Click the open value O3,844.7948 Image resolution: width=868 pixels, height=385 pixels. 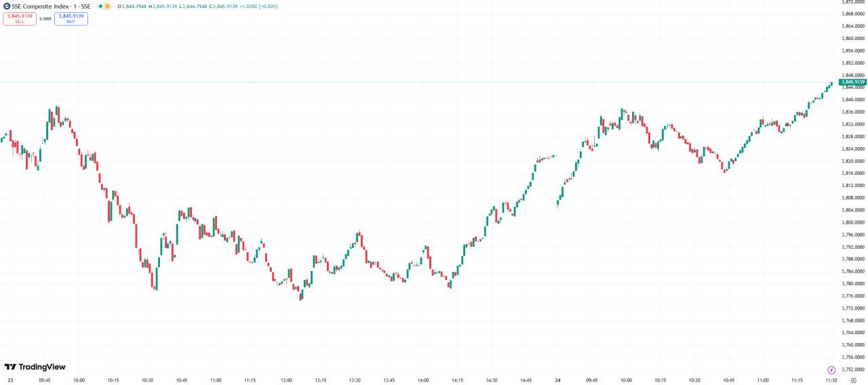(x=131, y=6)
